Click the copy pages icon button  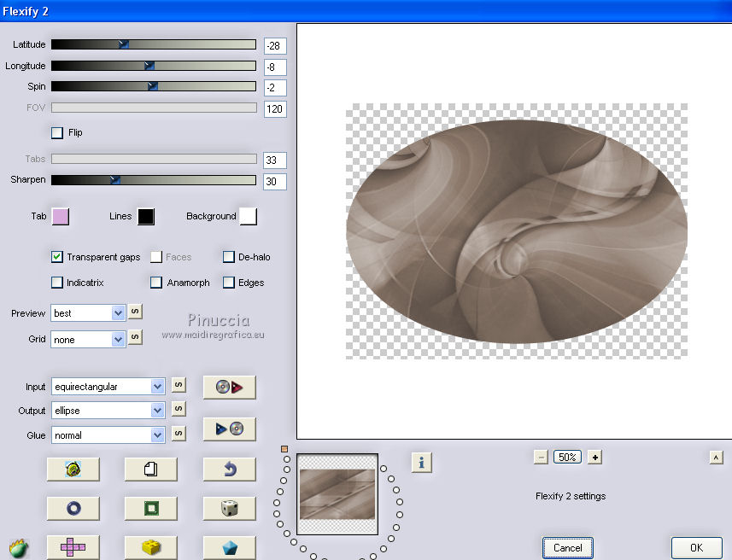151,469
